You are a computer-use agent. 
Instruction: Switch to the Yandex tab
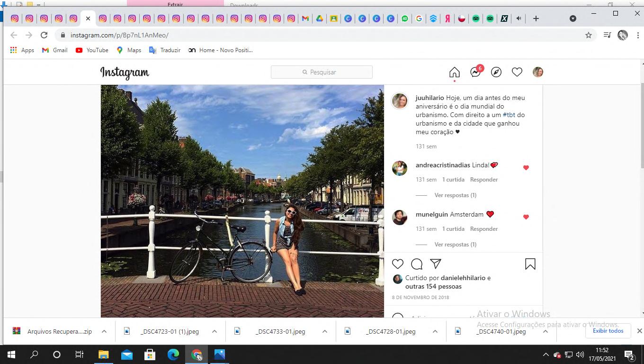click(447, 18)
